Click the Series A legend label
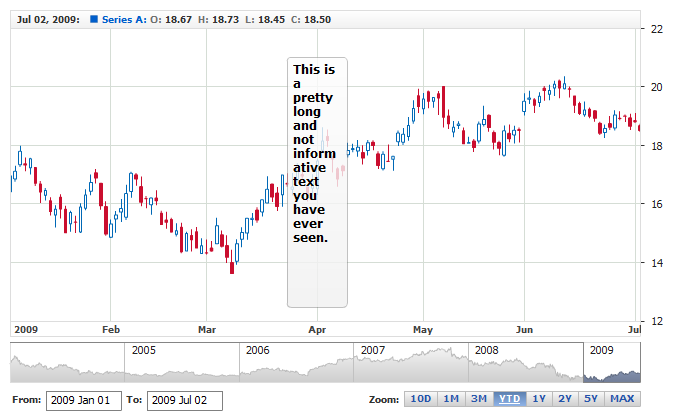 point(124,19)
